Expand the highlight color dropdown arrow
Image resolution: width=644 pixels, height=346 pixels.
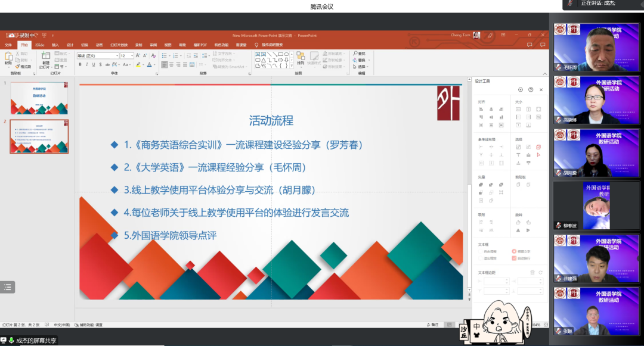click(143, 65)
